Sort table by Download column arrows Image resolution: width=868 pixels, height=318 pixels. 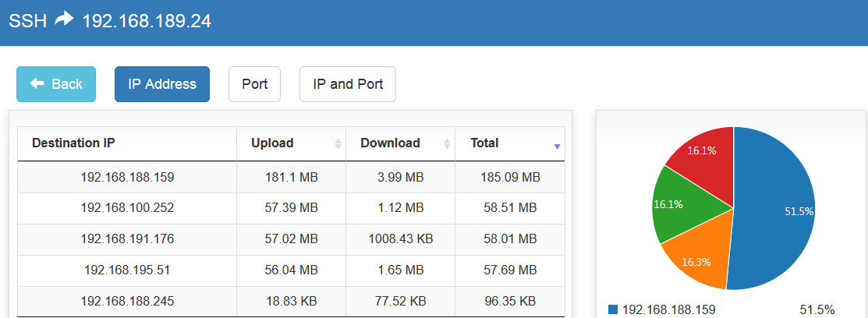coord(447,144)
